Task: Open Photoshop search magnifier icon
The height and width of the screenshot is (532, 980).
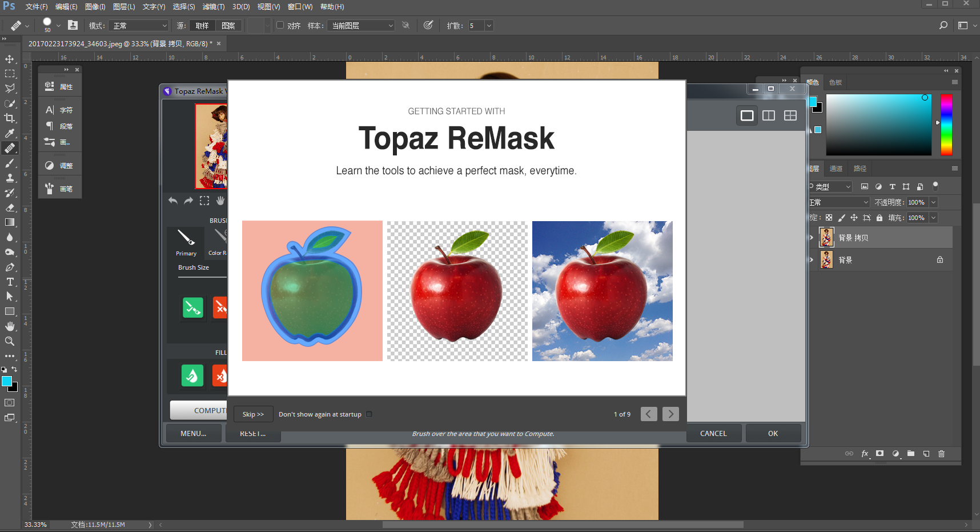Action: pyautogui.click(x=943, y=25)
